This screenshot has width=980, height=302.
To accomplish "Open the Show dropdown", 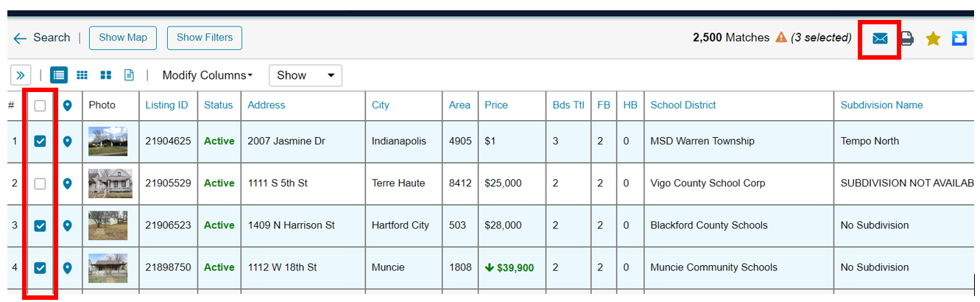I will coord(305,75).
